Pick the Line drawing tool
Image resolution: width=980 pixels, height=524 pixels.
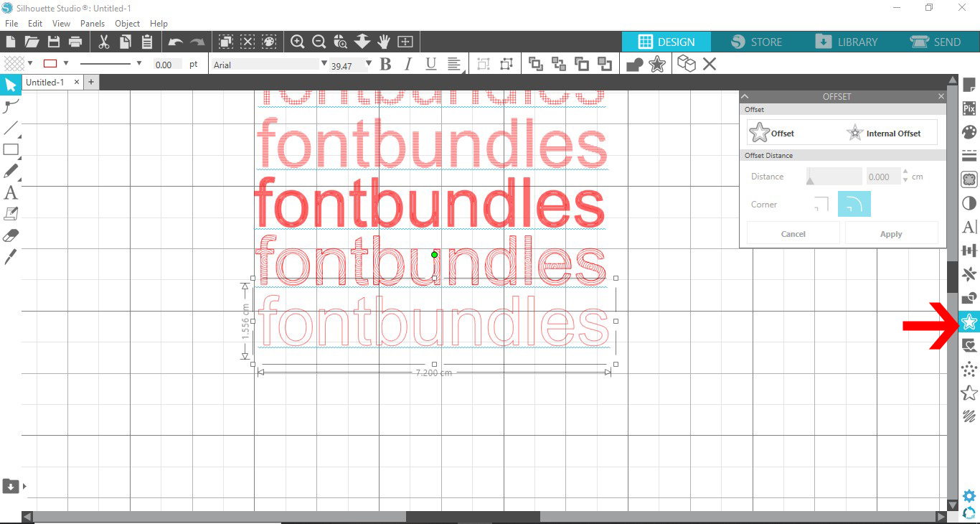[x=11, y=128]
